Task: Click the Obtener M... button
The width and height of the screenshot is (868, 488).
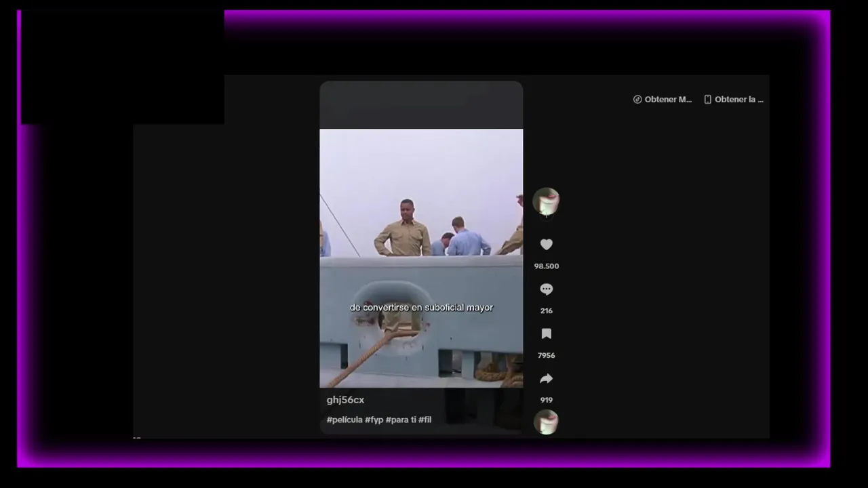Action: coord(663,100)
